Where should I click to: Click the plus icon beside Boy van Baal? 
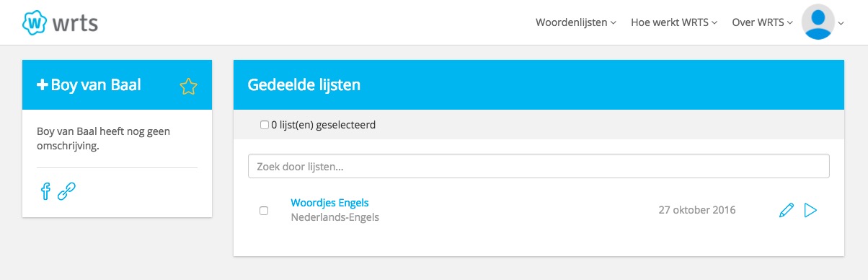(x=42, y=85)
